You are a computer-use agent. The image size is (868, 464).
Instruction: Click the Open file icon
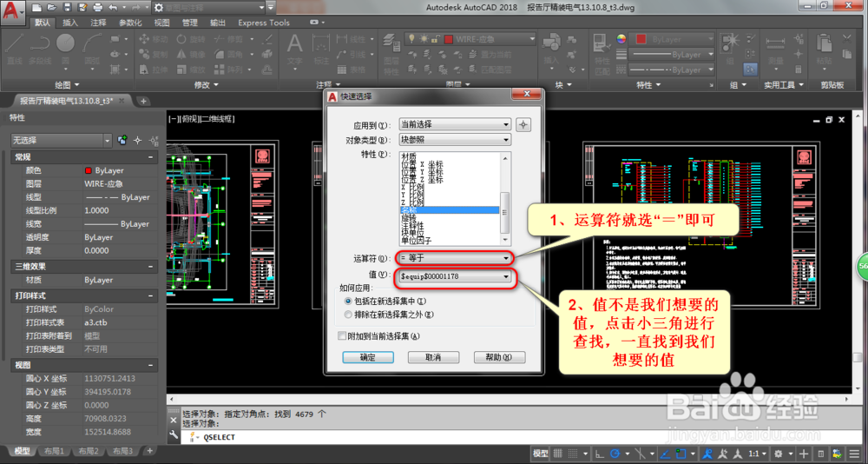pyautogui.click(x=51, y=7)
